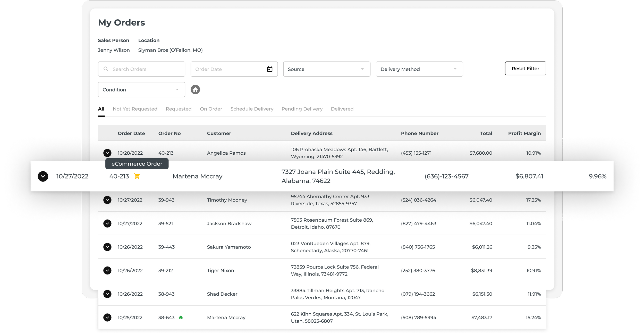This screenshot has height=334, width=644.
Task: Expand the Shad Decker order row
Action: click(x=107, y=294)
